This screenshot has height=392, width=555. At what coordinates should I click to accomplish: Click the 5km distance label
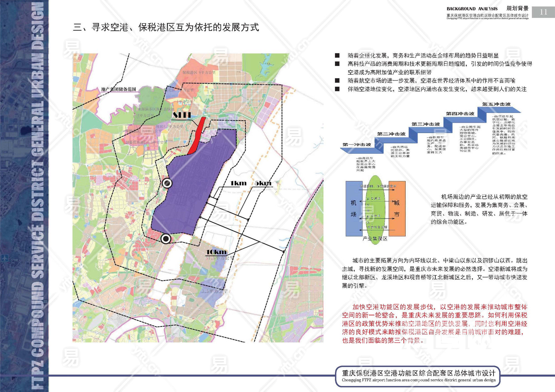click(x=263, y=183)
